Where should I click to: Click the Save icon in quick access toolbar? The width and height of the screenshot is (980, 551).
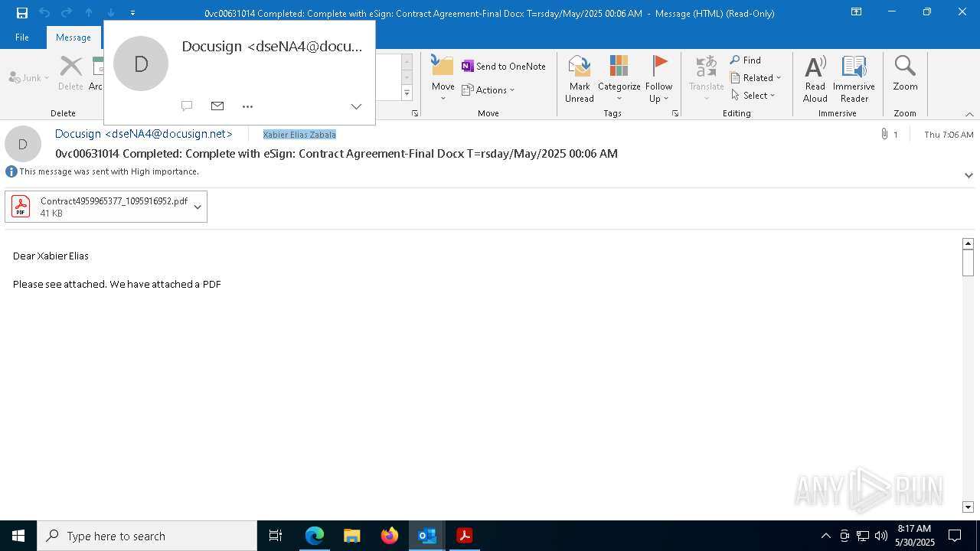coord(21,12)
